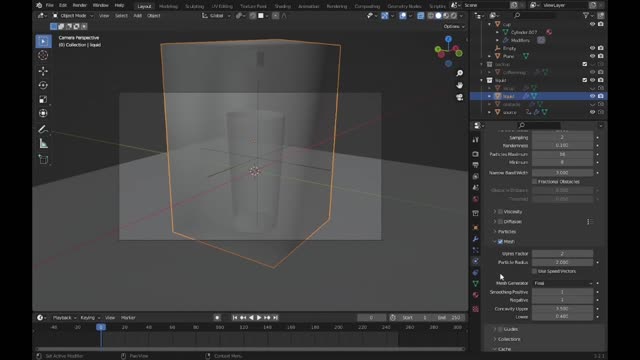
Task: Uncheck the Mesh checkbox
Action: coord(500,242)
